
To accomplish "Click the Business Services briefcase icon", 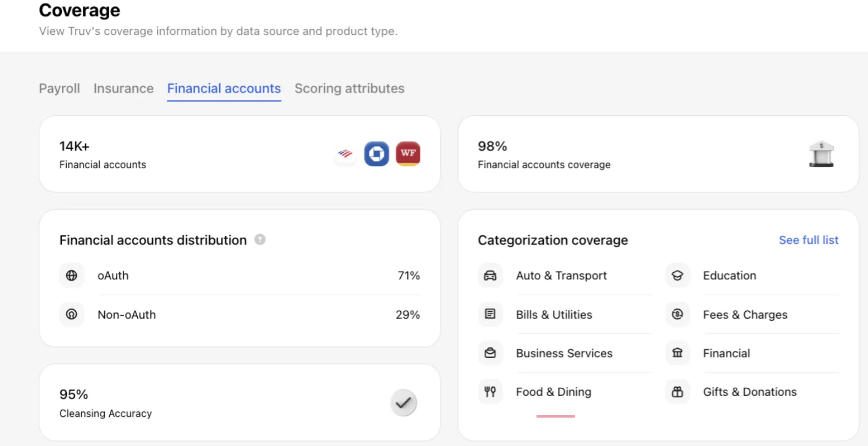I will click(490, 353).
